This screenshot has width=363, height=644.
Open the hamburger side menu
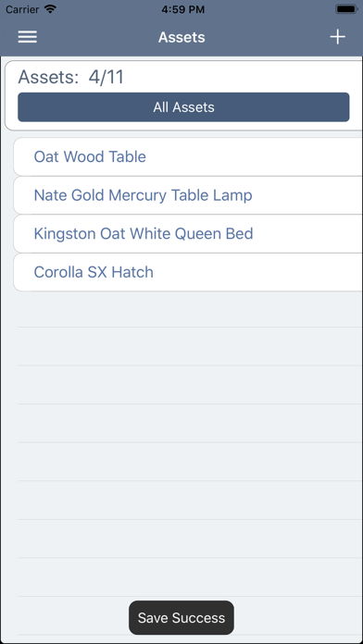28,37
